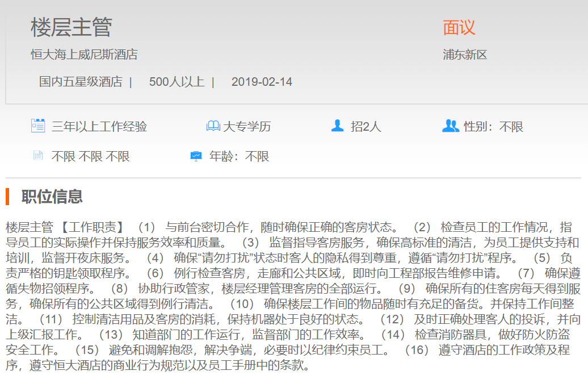Click the orange bar beside 职位信息
Image resolution: width=588 pixels, height=379 pixels.
pyautogui.click(x=7, y=197)
